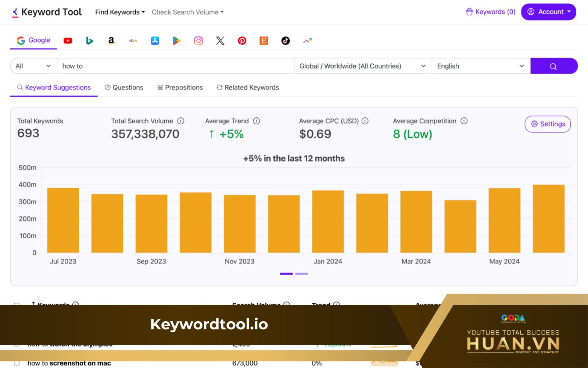The width and height of the screenshot is (588, 368).
Task: Show the second chart slide indicator
Action: click(301, 274)
